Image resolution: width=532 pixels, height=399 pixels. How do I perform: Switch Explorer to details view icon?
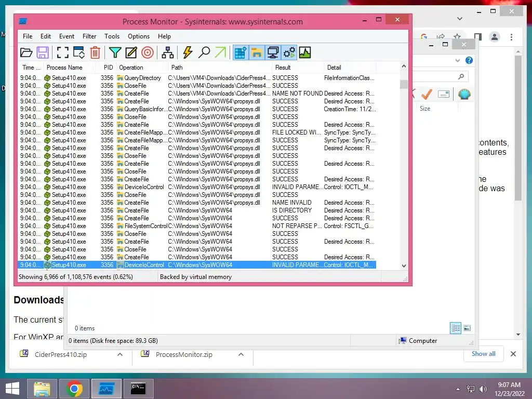point(456,328)
